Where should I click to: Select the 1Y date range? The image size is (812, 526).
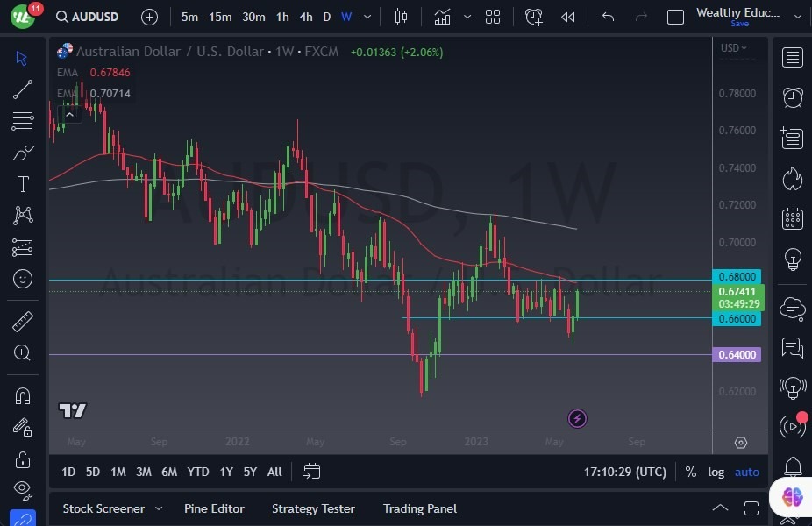click(225, 472)
